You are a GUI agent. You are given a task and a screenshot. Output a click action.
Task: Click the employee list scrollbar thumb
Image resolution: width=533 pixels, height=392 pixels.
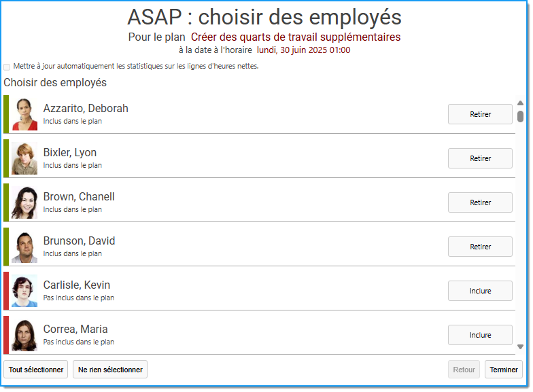point(520,116)
